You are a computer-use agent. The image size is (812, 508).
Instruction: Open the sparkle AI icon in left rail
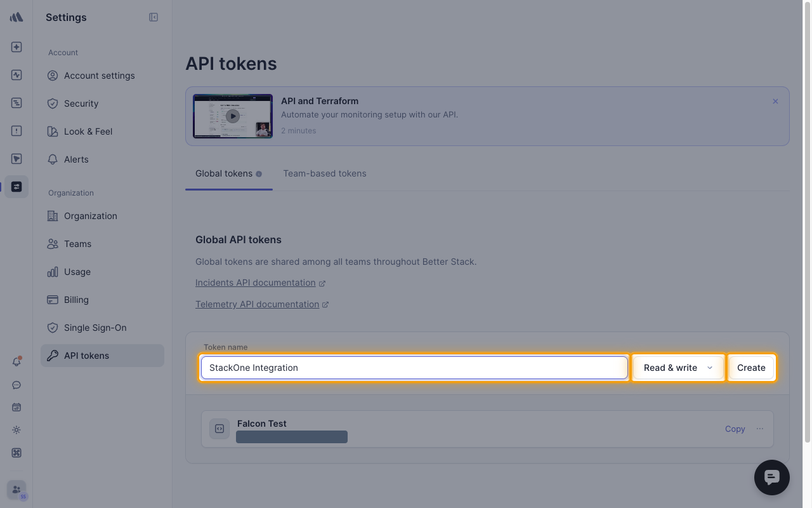(x=16, y=47)
